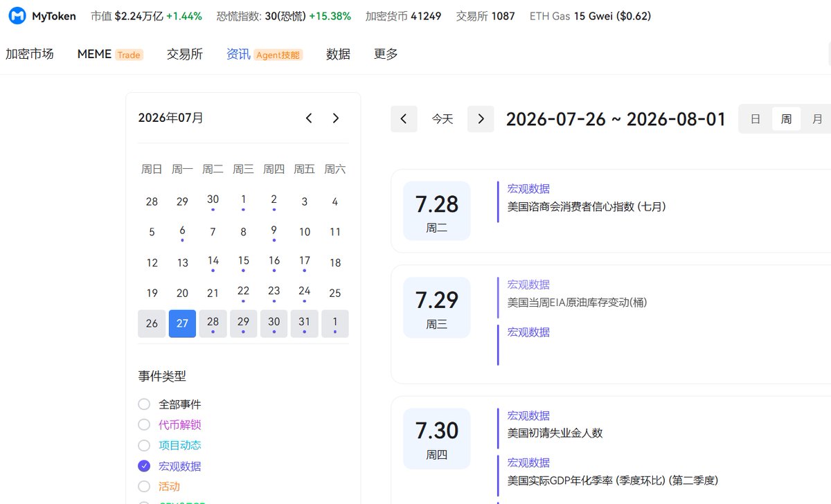831x504 pixels.
Task: Open the market cap 市值 statistic
Action: (x=146, y=16)
